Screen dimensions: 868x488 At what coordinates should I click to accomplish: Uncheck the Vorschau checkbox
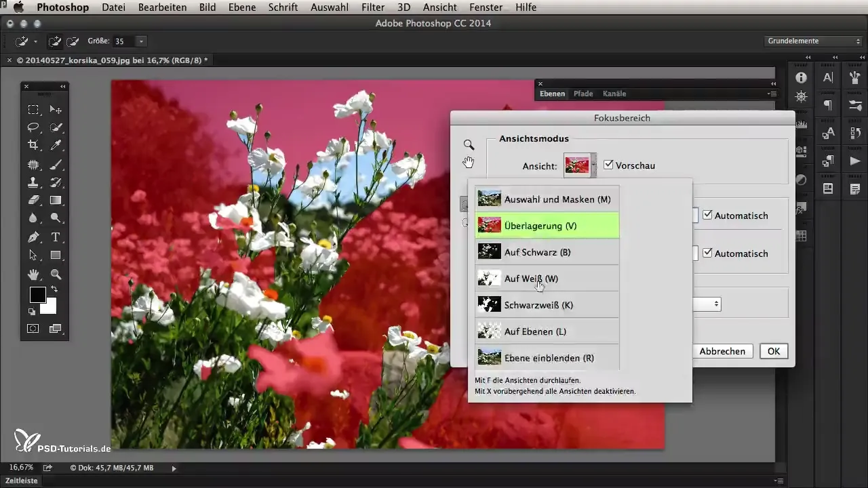[x=608, y=165]
